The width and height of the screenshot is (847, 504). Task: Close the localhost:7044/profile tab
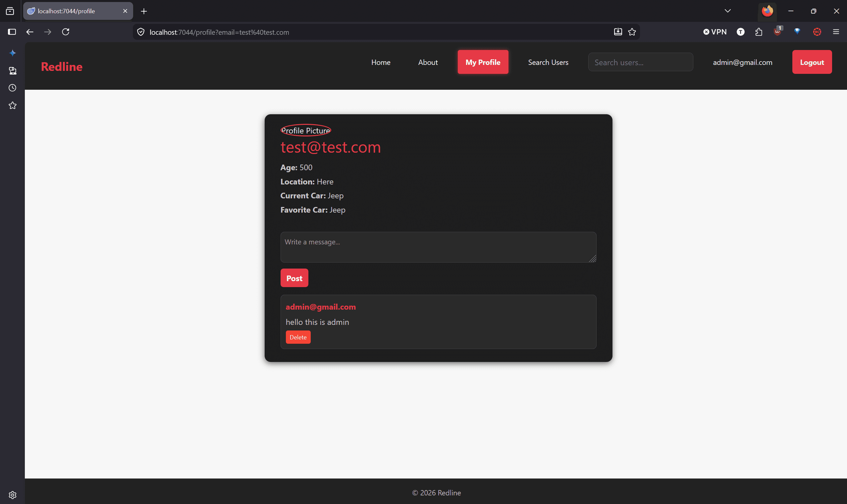(125, 11)
